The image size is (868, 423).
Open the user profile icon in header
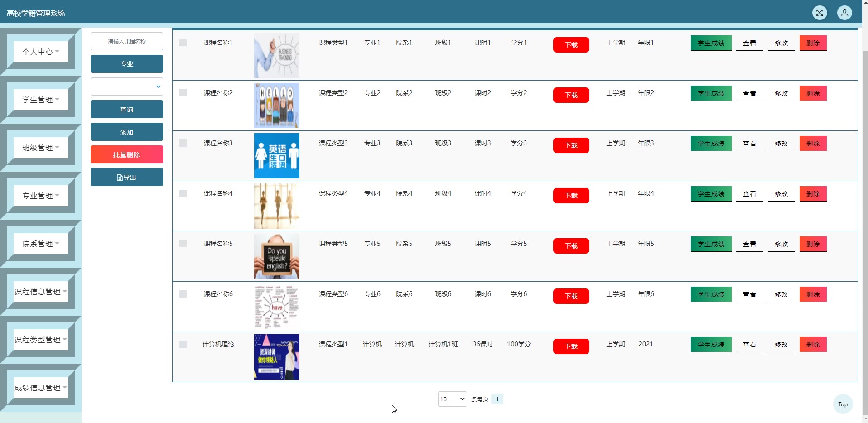point(844,13)
